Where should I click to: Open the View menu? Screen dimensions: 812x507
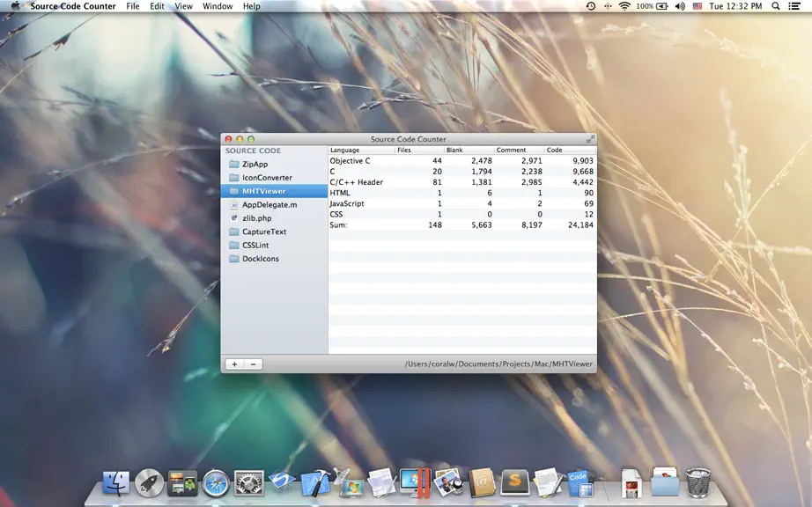[183, 6]
